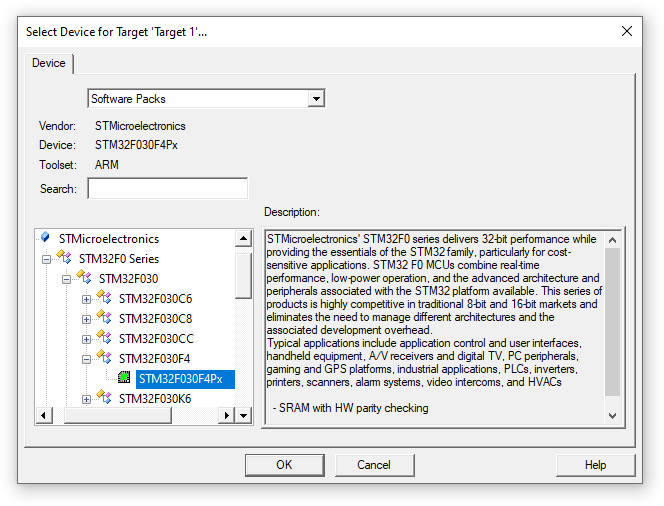Screen dimensions: 664x506
Task: Collapse the STM32F0 Series node
Action: 46,259
